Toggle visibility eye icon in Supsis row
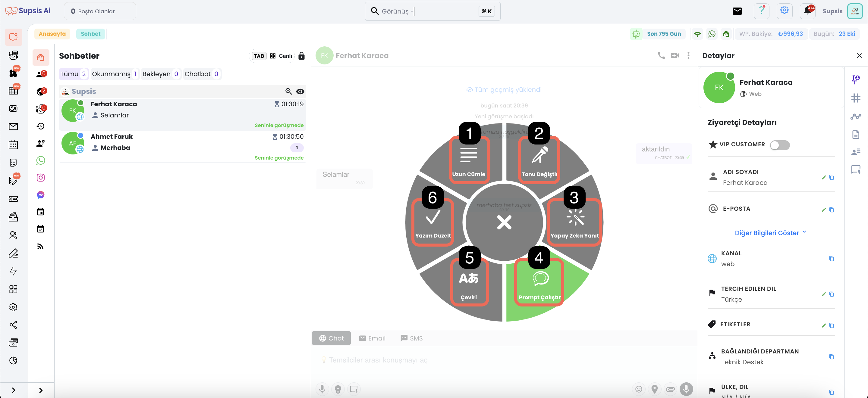 [300, 91]
